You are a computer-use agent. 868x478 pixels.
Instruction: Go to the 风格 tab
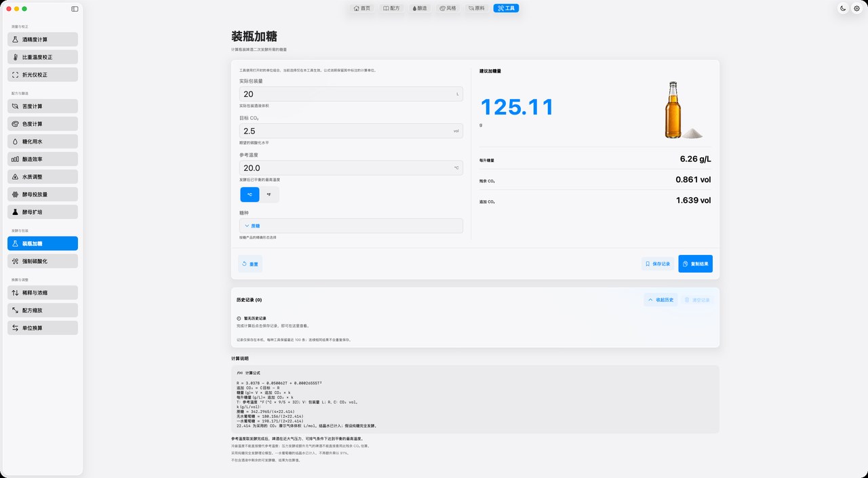point(448,8)
